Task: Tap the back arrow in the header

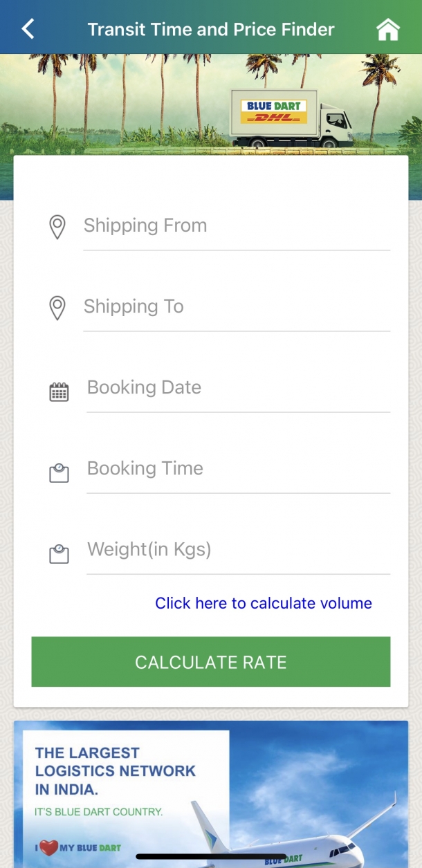Action: tap(28, 29)
